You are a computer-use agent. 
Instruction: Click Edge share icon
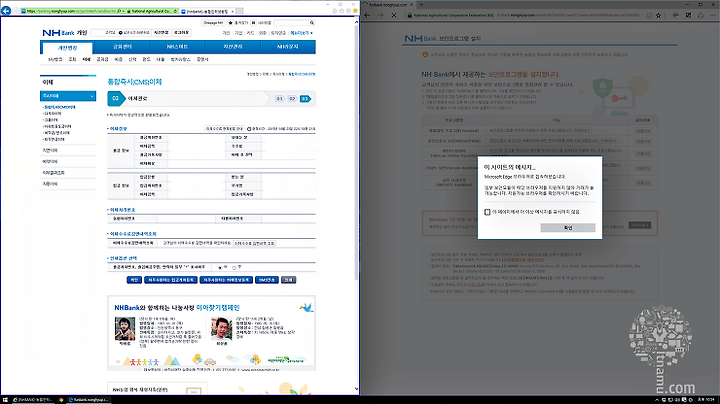click(700, 15)
